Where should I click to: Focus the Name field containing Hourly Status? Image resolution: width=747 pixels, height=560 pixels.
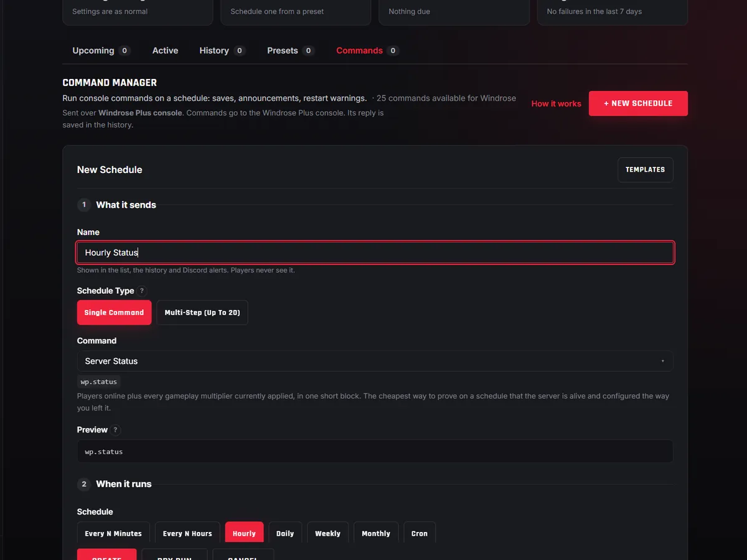tap(375, 253)
